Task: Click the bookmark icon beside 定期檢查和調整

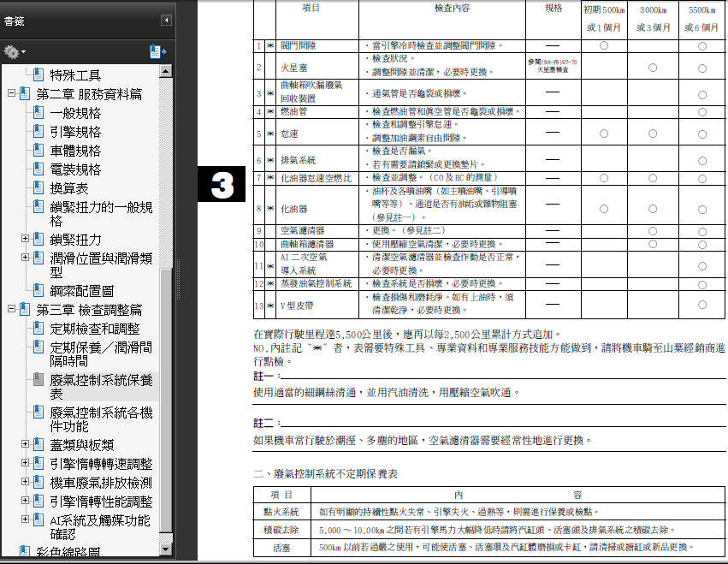Action: click(39, 328)
